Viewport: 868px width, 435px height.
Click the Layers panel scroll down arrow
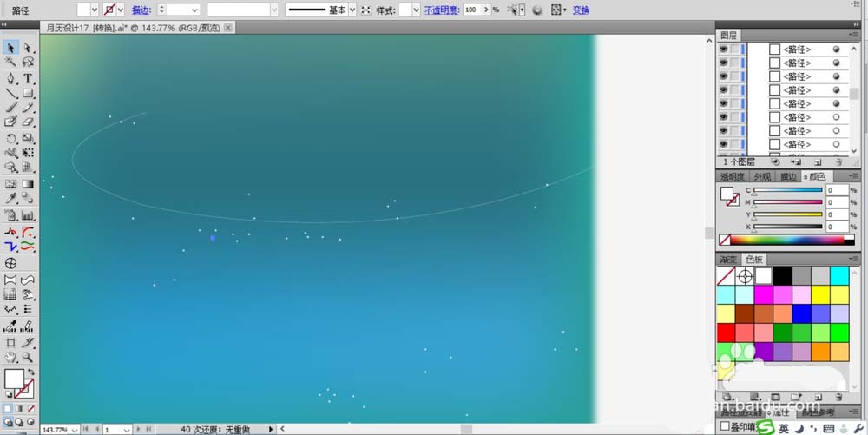click(x=854, y=150)
